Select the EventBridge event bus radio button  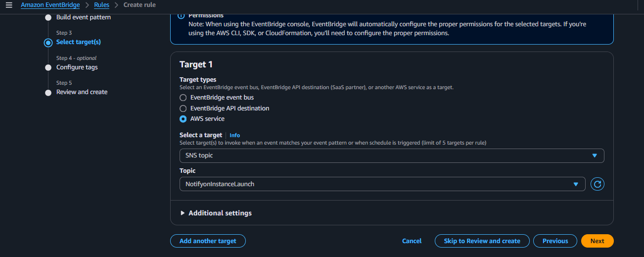coord(183,98)
